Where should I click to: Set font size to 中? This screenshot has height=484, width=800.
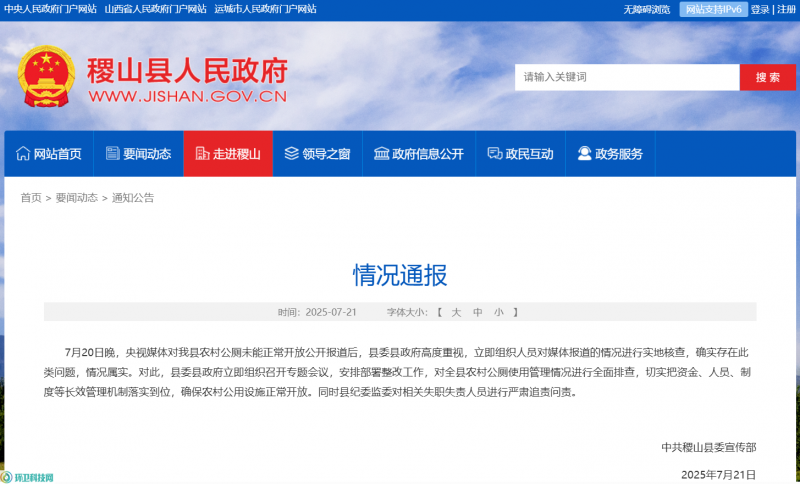478,312
